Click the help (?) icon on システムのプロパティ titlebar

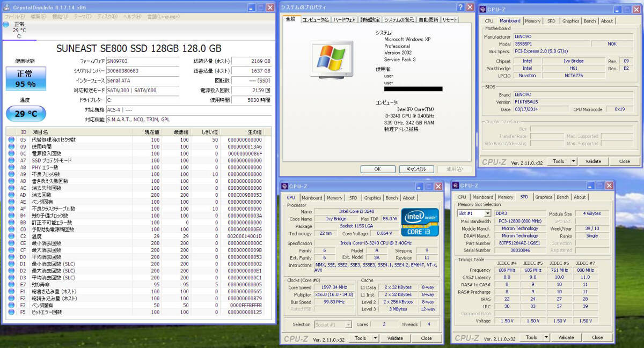pyautogui.click(x=459, y=7)
